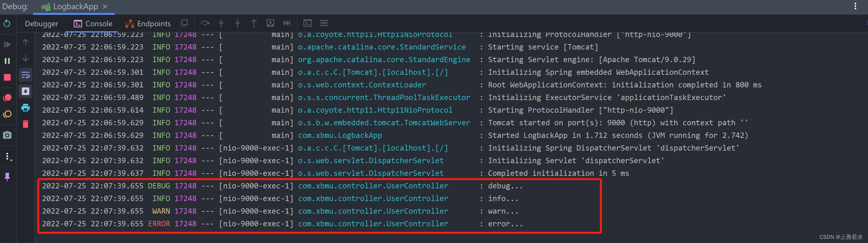Click the timestamp 22:06:59.614
This screenshot has width=868, height=243.
pyautogui.click(x=117, y=110)
